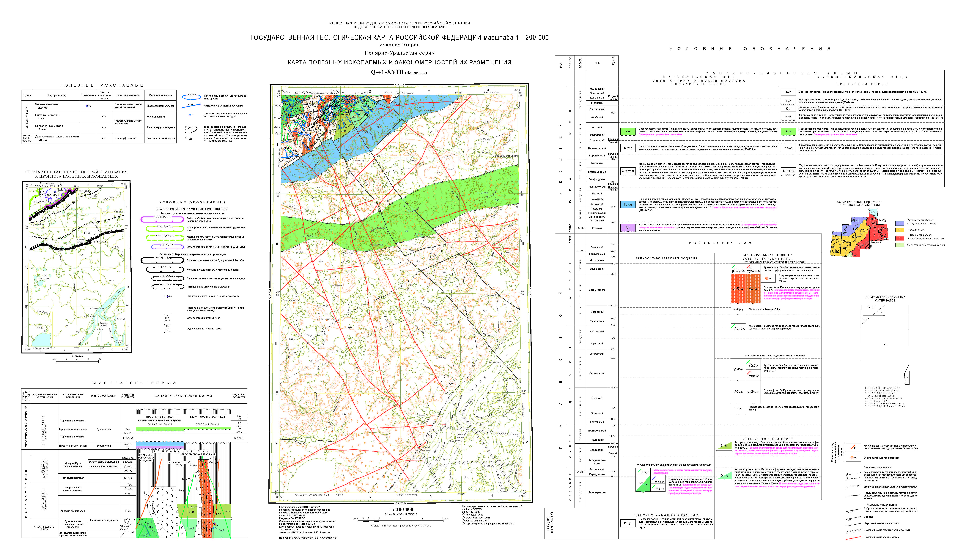This screenshot has width=966, height=560.
Task: Click the Альбский stage cell
Action: (597, 118)
